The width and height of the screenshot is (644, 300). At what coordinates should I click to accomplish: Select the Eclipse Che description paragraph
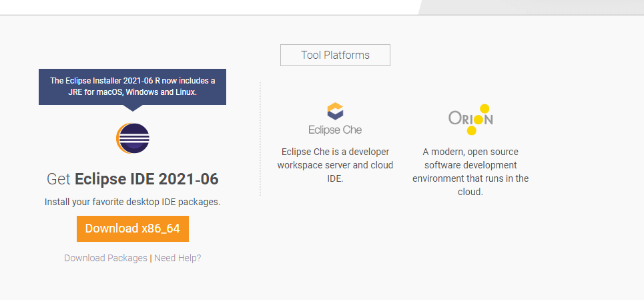tap(335, 165)
